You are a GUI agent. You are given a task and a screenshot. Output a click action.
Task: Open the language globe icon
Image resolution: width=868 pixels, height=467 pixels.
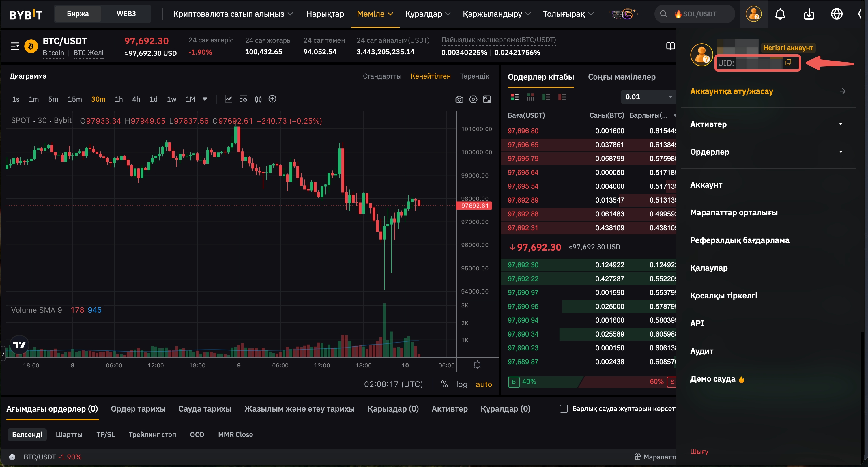click(837, 14)
